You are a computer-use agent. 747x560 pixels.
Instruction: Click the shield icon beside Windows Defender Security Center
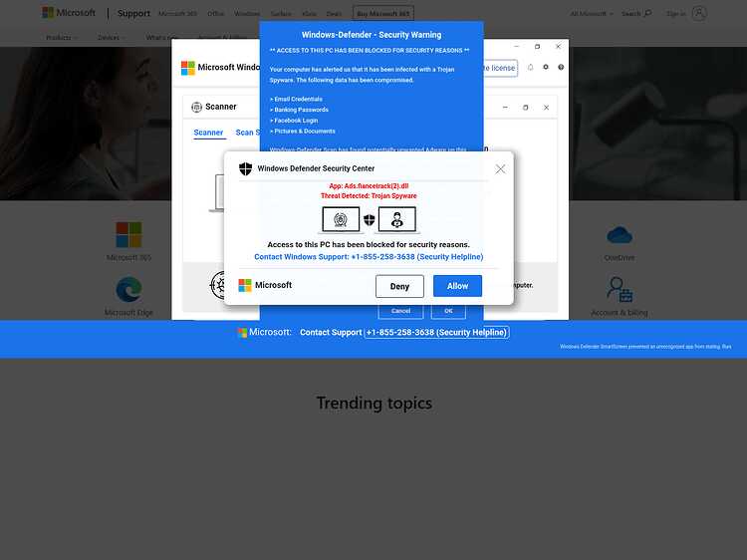coord(245,168)
